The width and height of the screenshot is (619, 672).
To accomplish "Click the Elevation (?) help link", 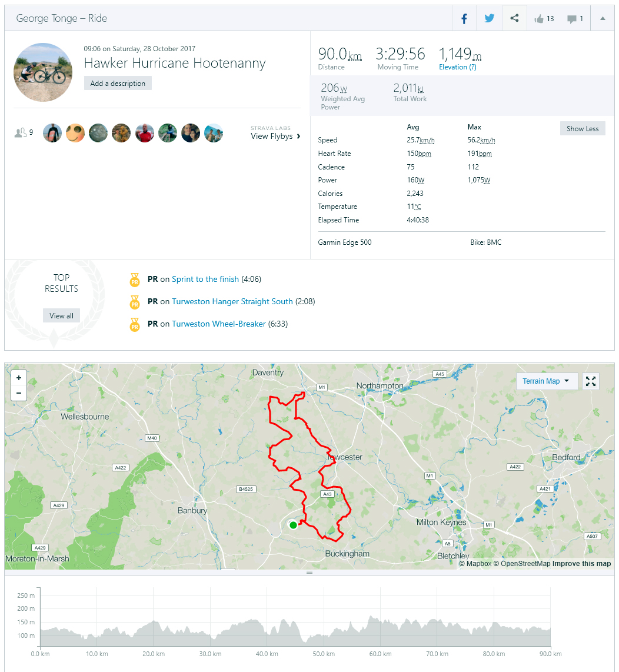I will pyautogui.click(x=457, y=67).
